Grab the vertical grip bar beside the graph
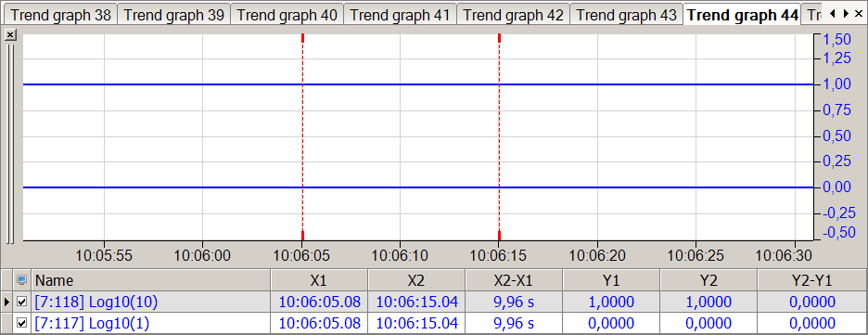The height and width of the screenshot is (335, 868). click(x=10, y=143)
